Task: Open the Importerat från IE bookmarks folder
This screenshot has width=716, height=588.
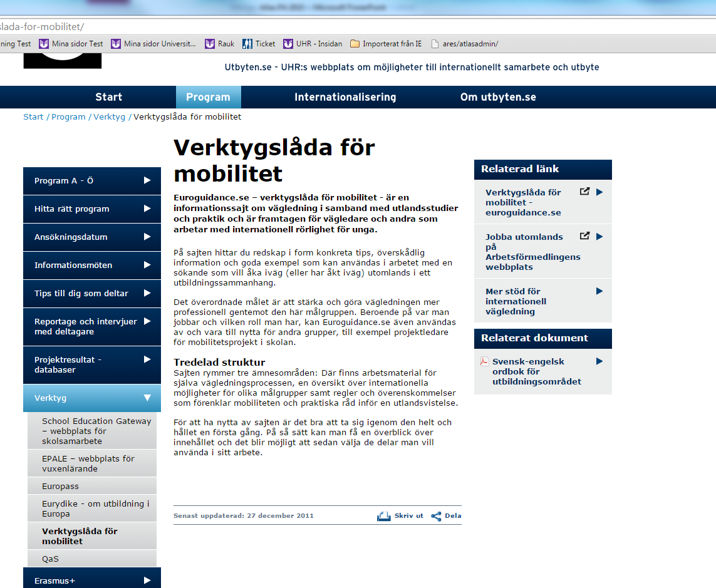Action: pyautogui.click(x=355, y=44)
